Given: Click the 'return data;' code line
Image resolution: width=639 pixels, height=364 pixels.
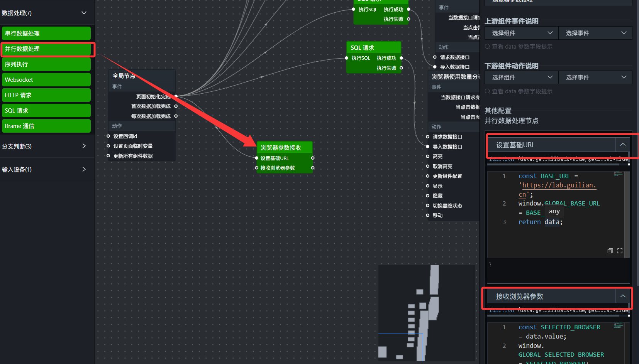Looking at the screenshot, I should click(x=541, y=222).
